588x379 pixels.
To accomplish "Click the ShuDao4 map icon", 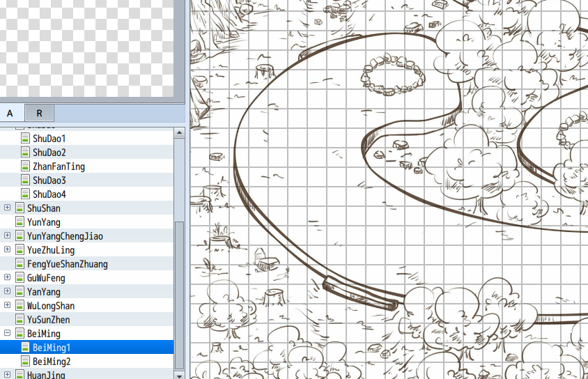I will (25, 194).
